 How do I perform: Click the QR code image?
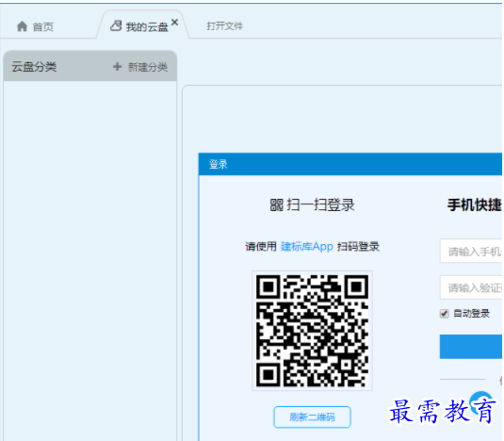pos(312,331)
